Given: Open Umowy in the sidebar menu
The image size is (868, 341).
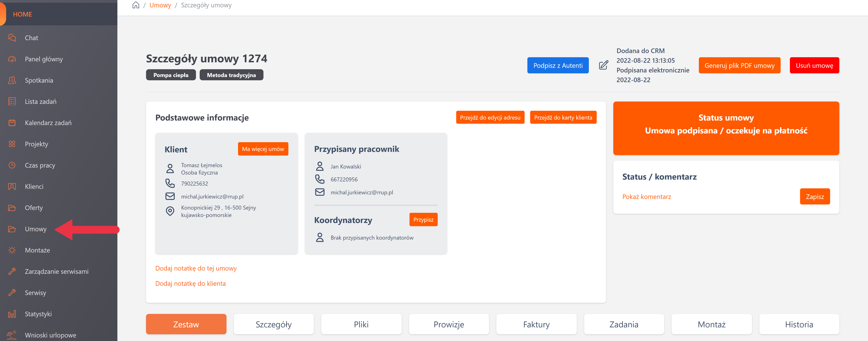Looking at the screenshot, I should [x=36, y=229].
